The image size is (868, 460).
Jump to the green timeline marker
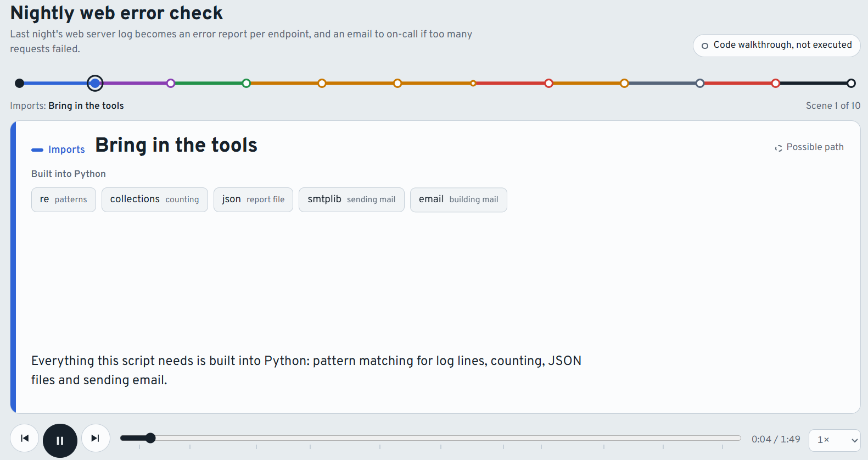coord(247,84)
